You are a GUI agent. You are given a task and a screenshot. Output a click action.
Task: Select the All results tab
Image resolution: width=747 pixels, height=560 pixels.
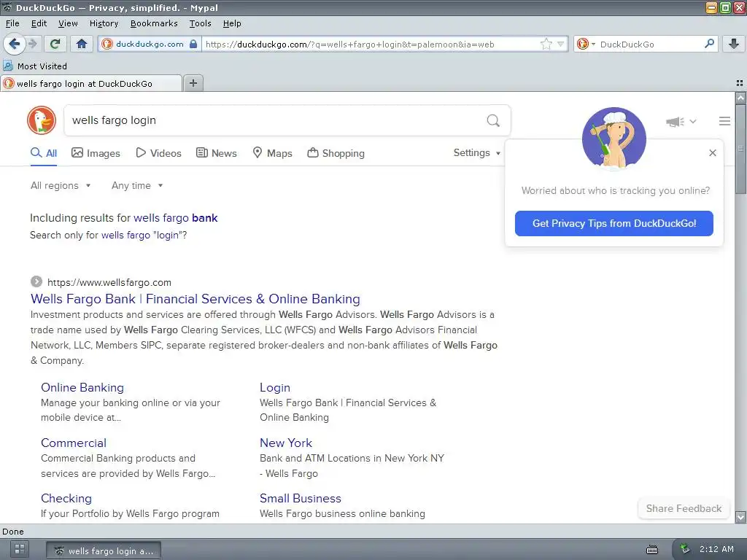click(x=44, y=153)
